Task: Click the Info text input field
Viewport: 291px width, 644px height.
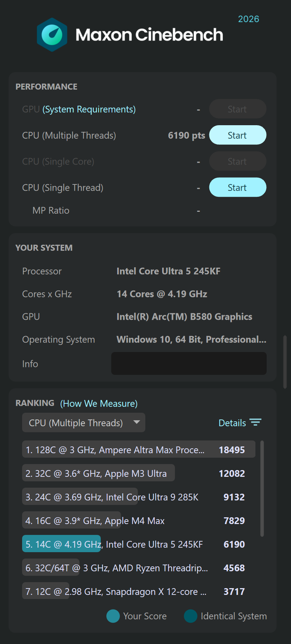Action: click(x=189, y=363)
